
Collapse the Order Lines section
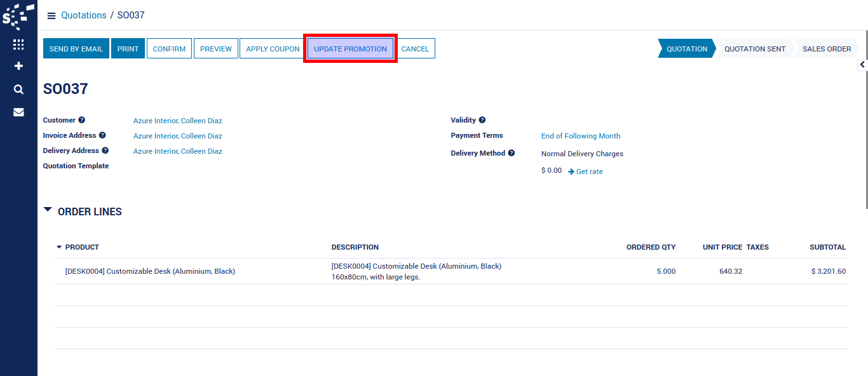(48, 210)
